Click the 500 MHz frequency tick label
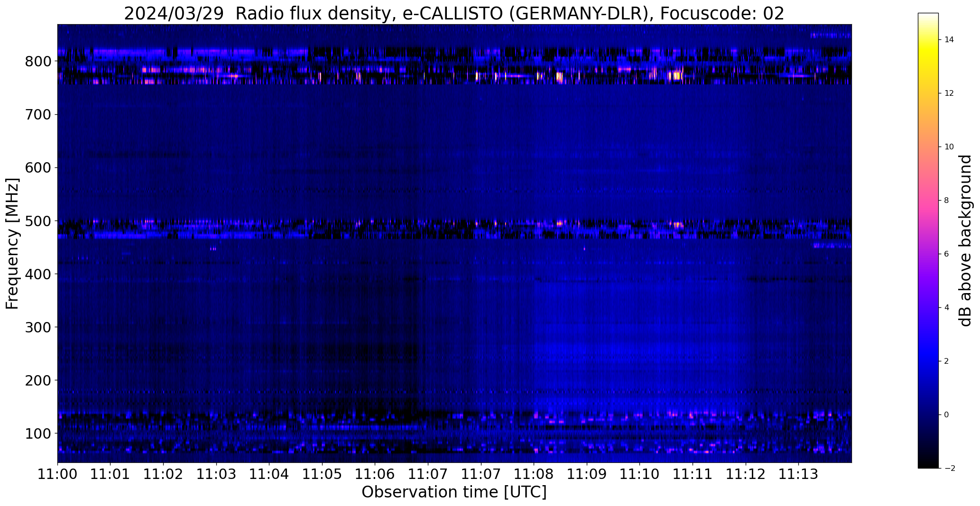The height and width of the screenshot is (506, 980). [x=38, y=221]
